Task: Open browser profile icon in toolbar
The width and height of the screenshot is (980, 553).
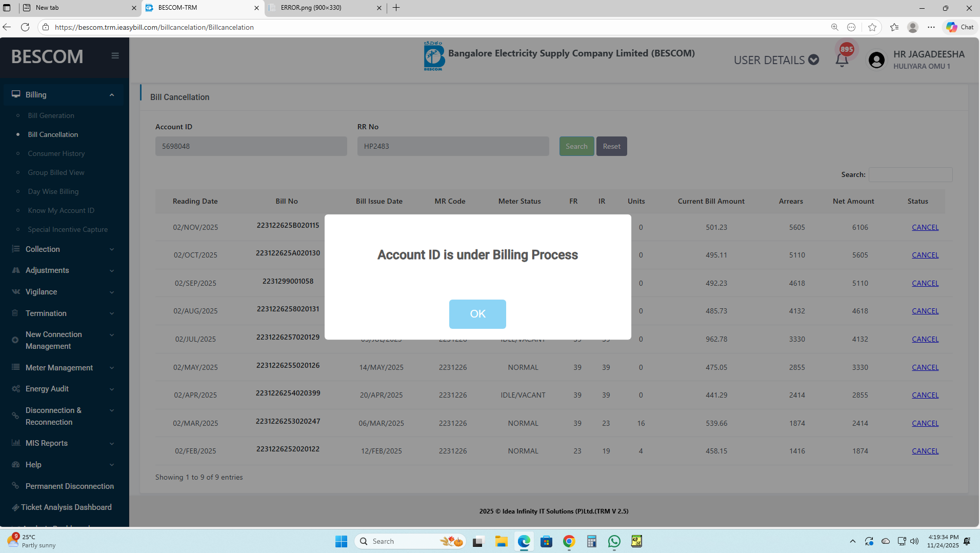Action: (912, 27)
